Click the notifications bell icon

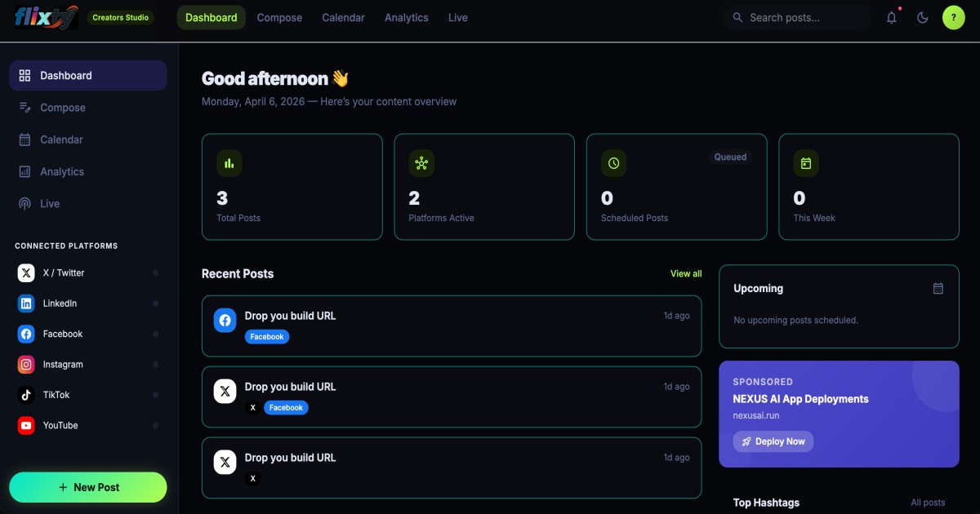(x=891, y=17)
